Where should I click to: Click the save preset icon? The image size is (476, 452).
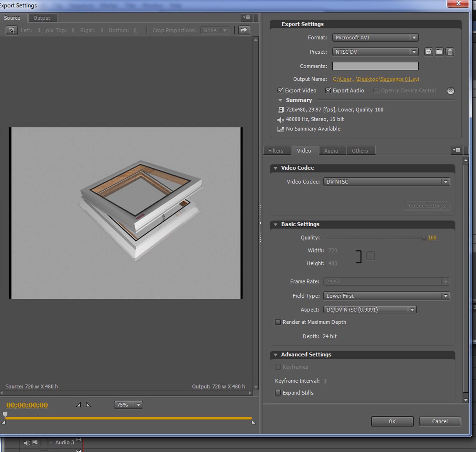[x=428, y=52]
